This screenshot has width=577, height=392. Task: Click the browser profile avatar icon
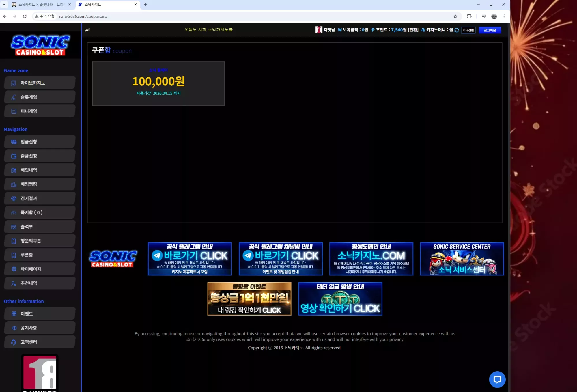coord(494,16)
